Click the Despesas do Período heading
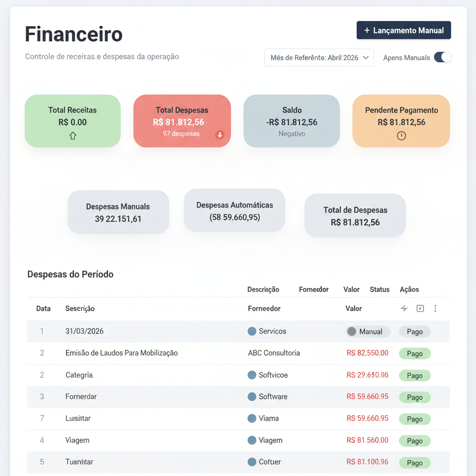 71,274
